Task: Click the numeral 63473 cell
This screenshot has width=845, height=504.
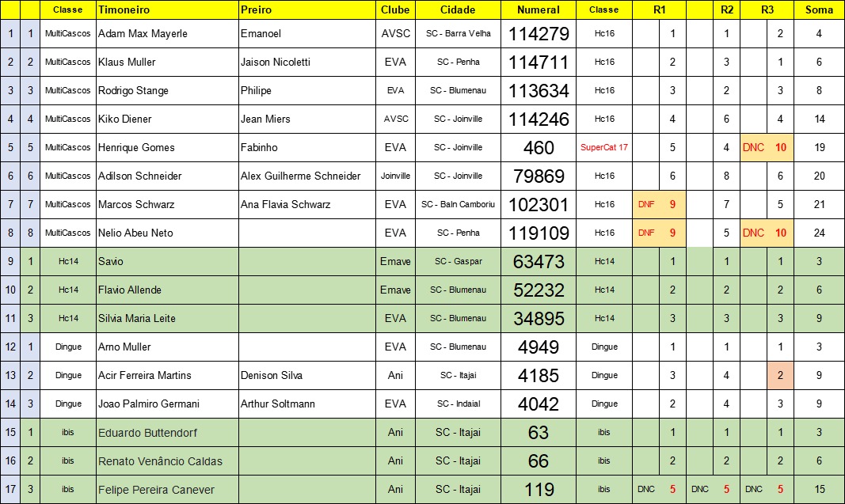Action: 539,262
